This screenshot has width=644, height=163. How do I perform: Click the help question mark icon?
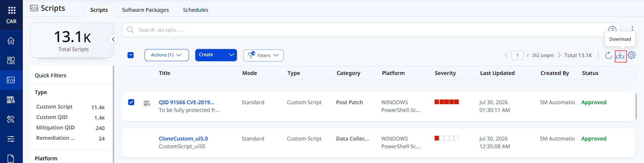pyautogui.click(x=612, y=29)
